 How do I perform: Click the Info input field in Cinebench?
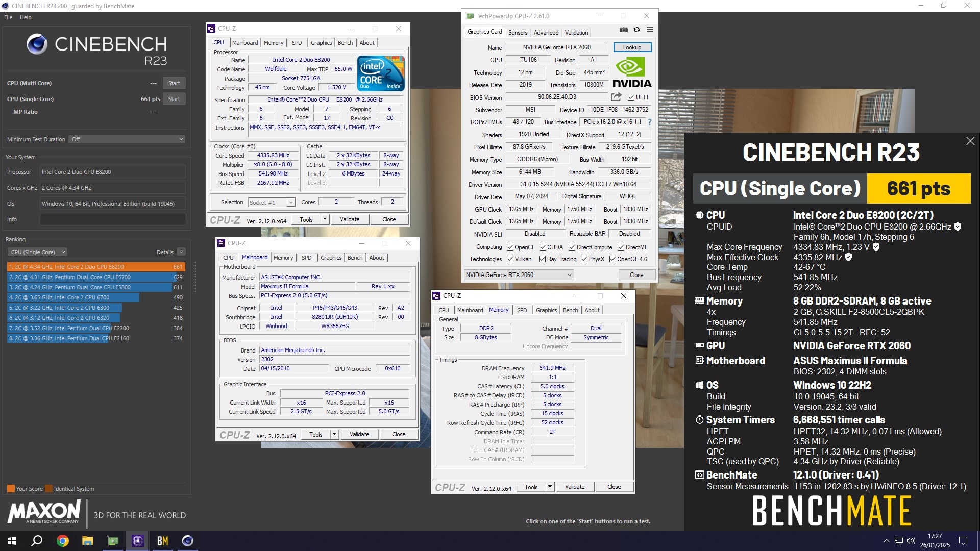coord(113,219)
